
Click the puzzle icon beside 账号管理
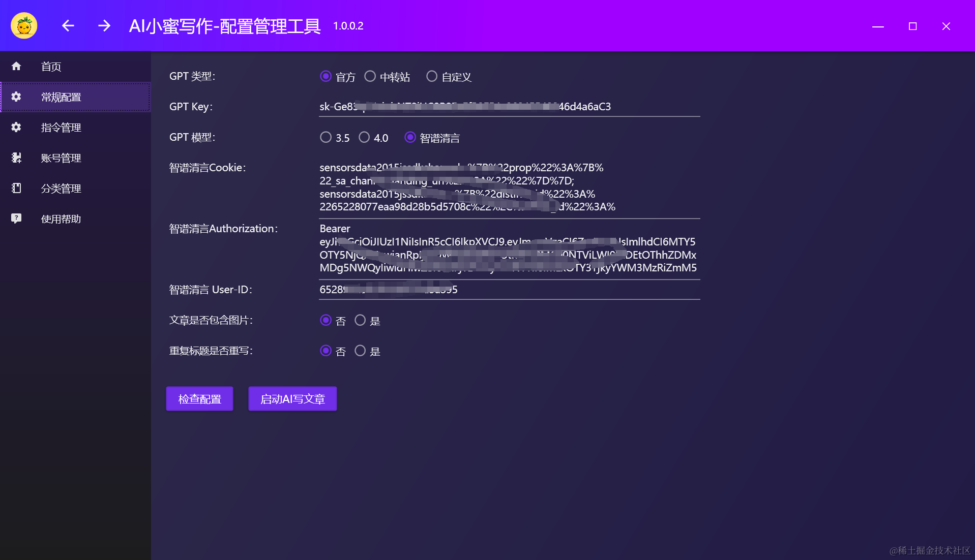tap(16, 158)
